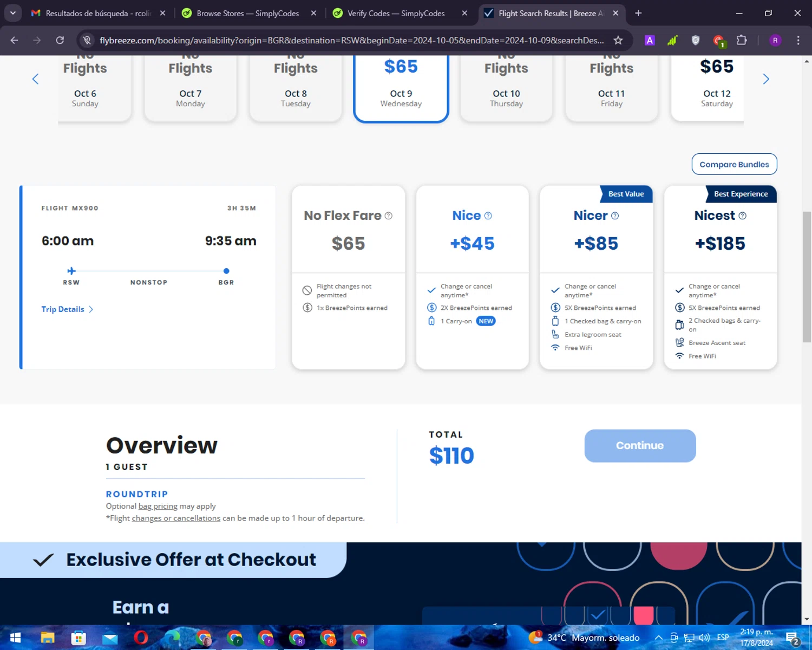Image resolution: width=812 pixels, height=650 pixels.
Task: Open File Explorer from the taskbar
Action: coord(47,638)
